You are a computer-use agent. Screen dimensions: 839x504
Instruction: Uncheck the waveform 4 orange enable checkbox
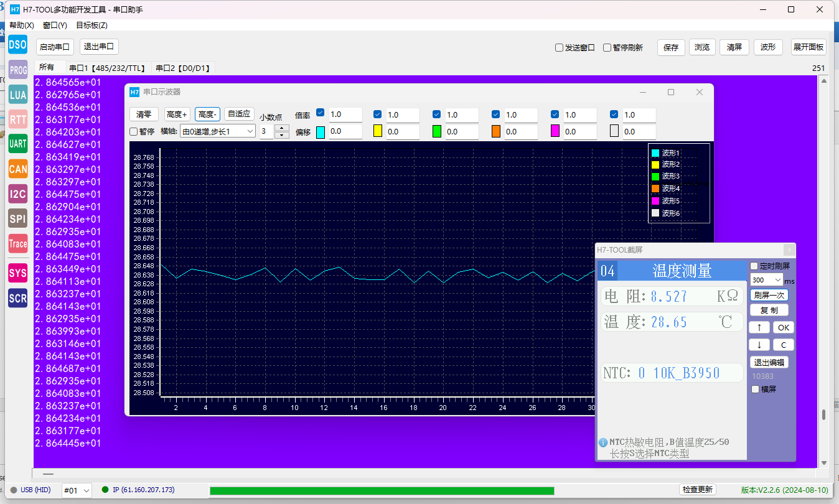pyautogui.click(x=496, y=114)
